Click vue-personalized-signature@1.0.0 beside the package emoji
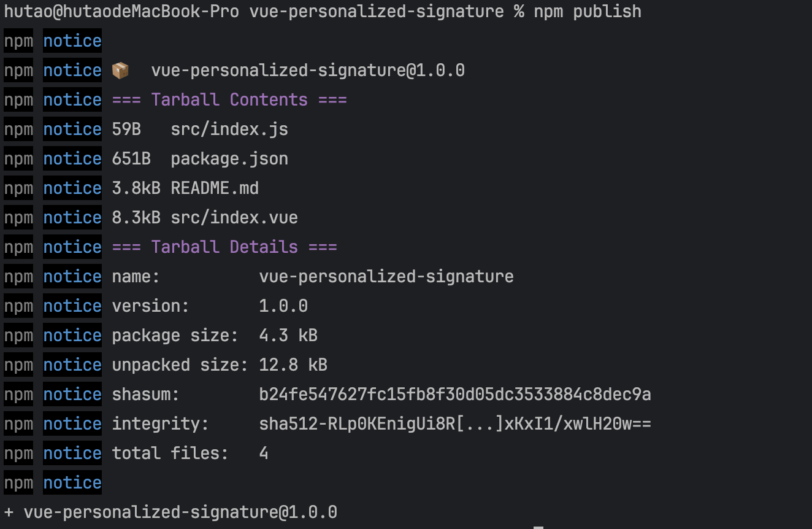Viewport: 812px width, 529px height. click(x=308, y=71)
